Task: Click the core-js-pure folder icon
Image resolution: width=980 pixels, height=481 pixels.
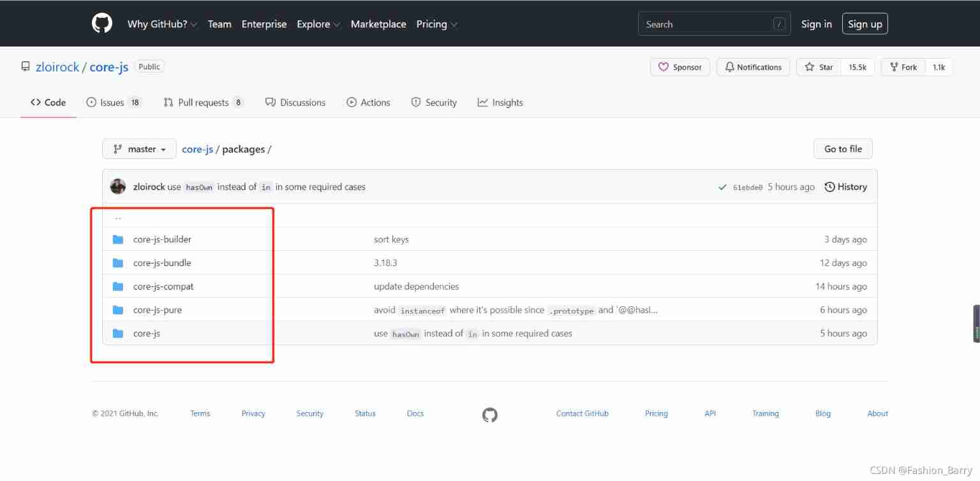Action: (x=118, y=310)
